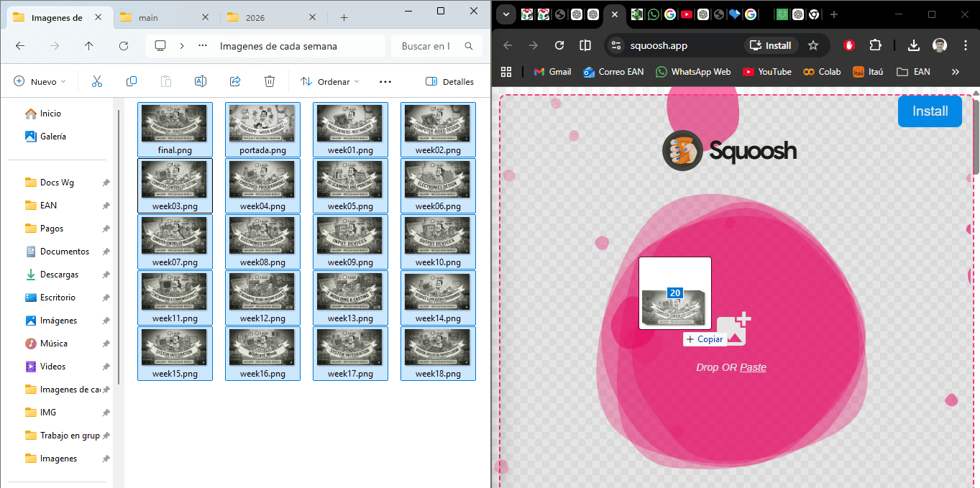This screenshot has height=488, width=980.
Task: Reload the page with the refresh icon
Action: tap(559, 45)
